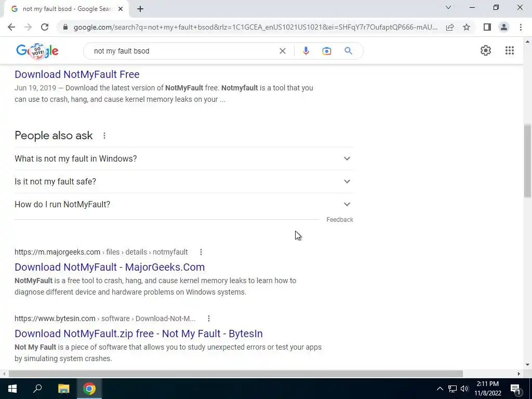532x399 pixels.
Task: Open the taskbar clock and date
Action: click(x=487, y=389)
